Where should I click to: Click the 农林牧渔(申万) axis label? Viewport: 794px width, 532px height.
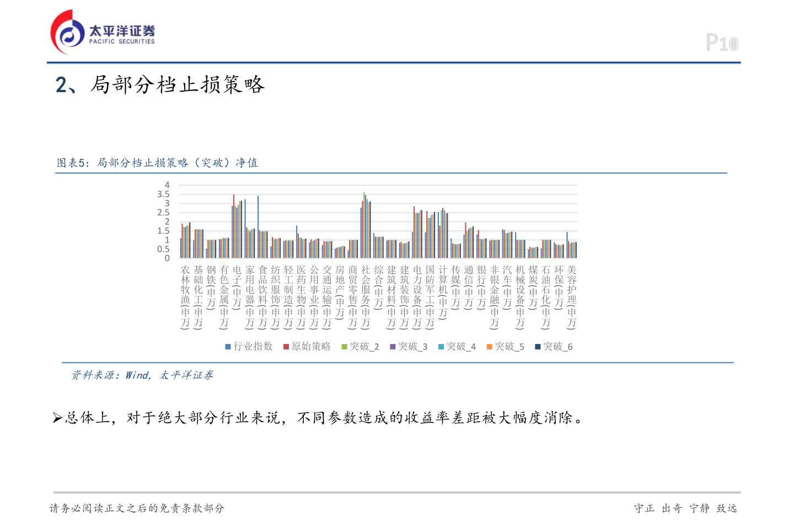(185, 297)
